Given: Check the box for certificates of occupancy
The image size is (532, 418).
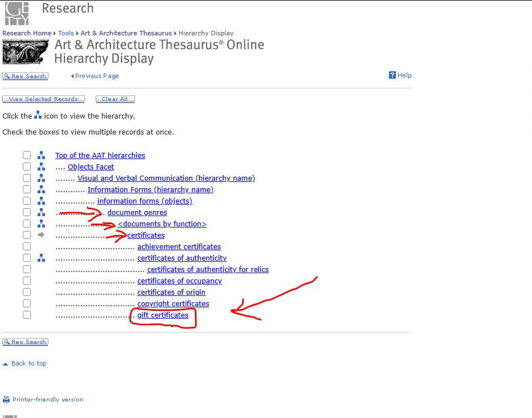Looking at the screenshot, I should click(x=27, y=281).
